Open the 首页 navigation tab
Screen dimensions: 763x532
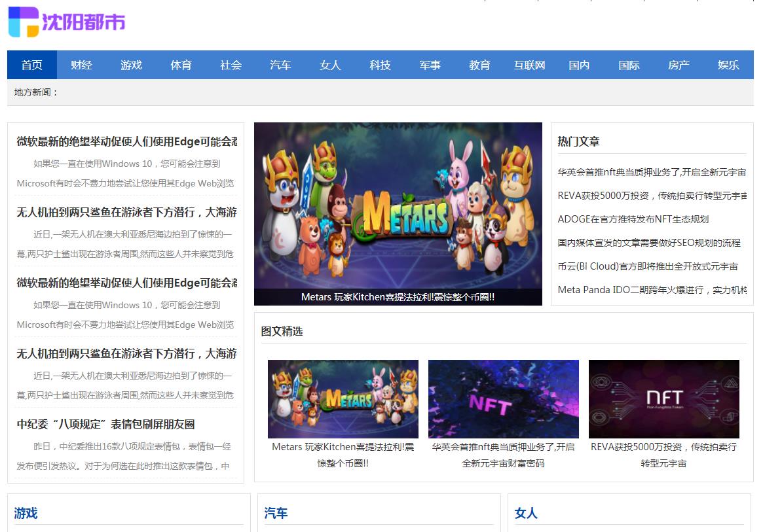(32, 65)
